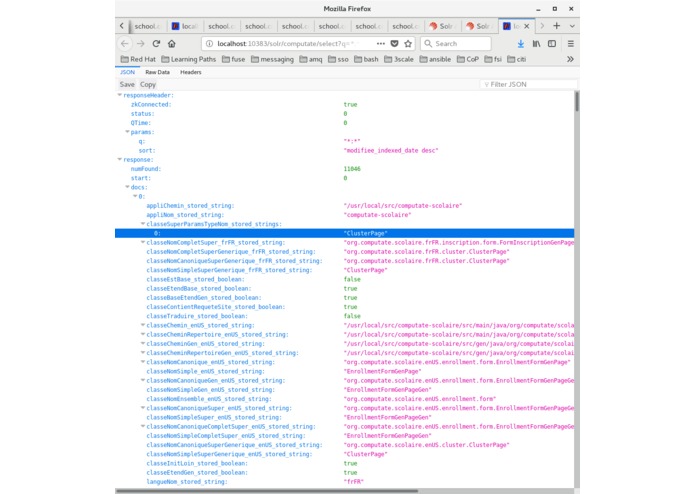Open the fuse bookmarks folder

pos(233,59)
